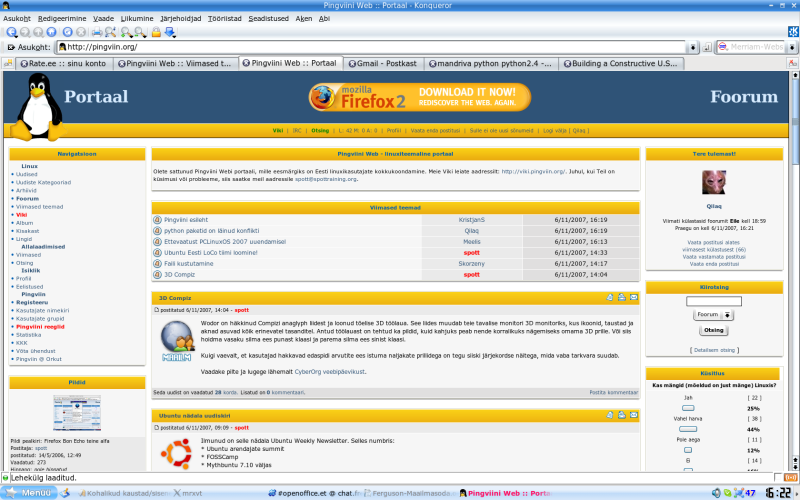Click the Go icon right of the address bar
Screen dimensions: 800x500
coord(707,47)
